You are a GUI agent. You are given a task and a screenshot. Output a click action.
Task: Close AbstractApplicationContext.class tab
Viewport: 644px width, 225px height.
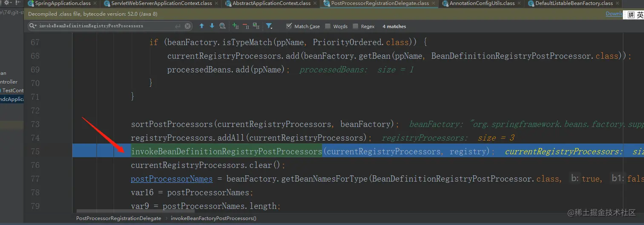coord(315,3)
